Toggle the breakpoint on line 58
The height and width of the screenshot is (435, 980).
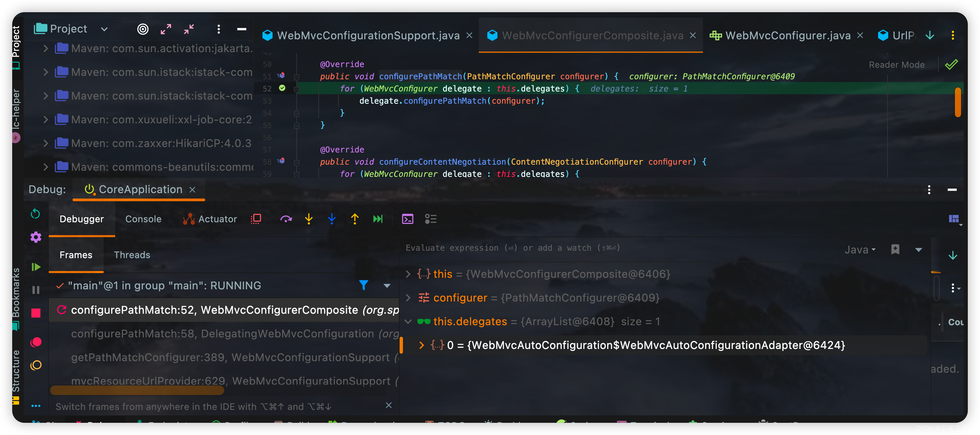tap(281, 161)
